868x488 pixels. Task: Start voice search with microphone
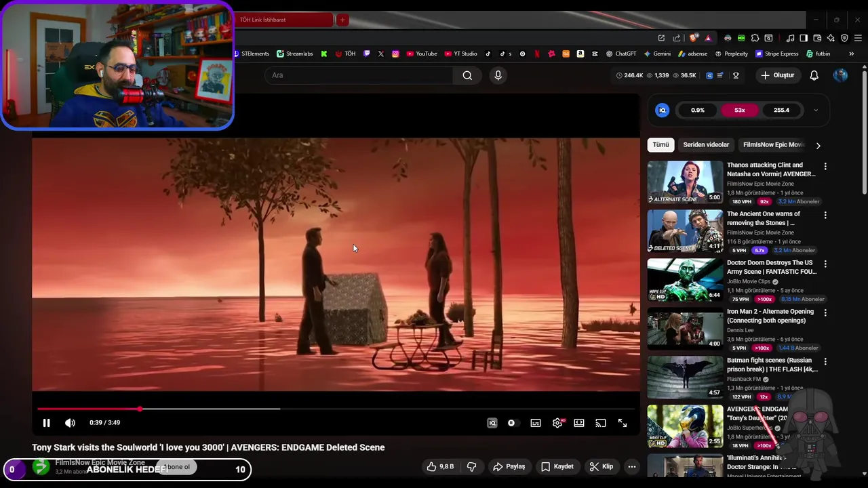pos(498,75)
